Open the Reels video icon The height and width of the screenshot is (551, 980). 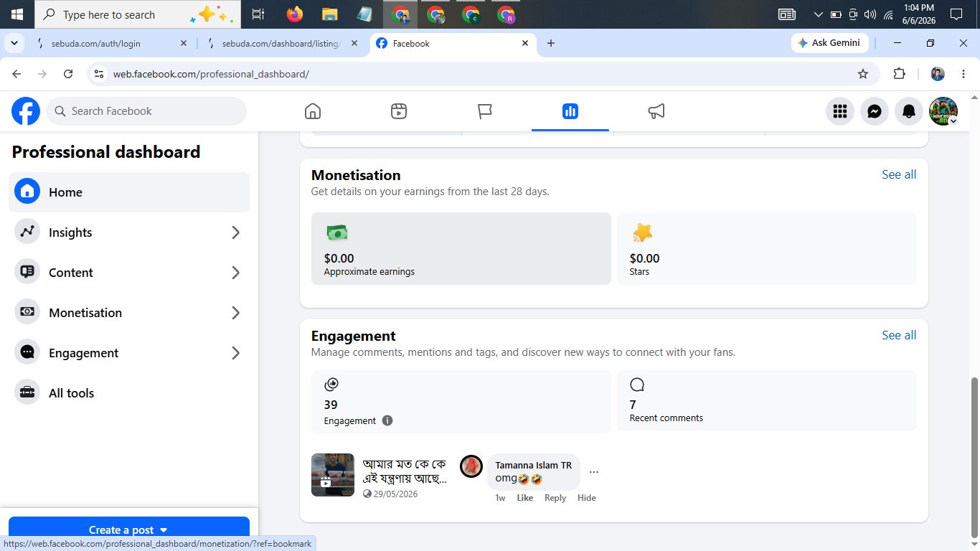[399, 111]
